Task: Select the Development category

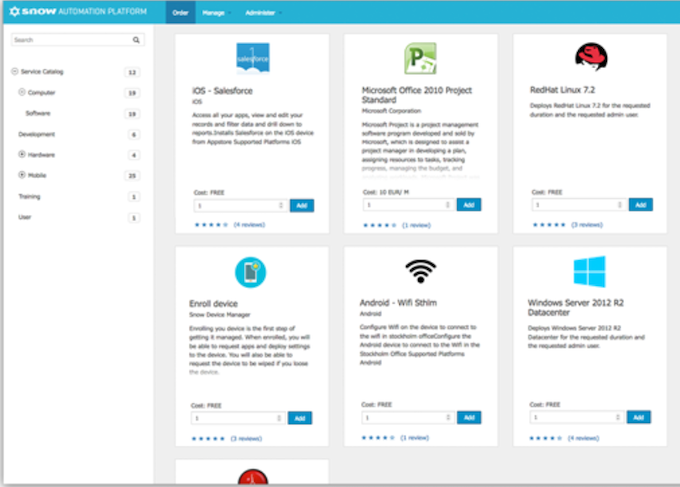Action: pyautogui.click(x=36, y=134)
